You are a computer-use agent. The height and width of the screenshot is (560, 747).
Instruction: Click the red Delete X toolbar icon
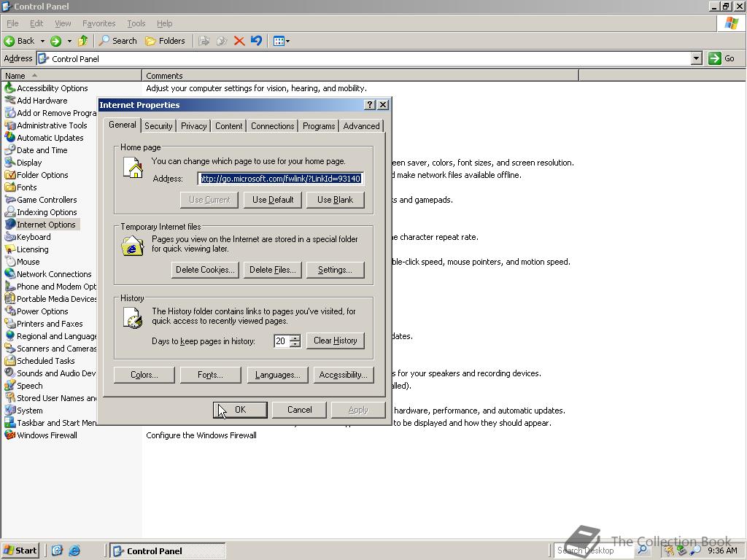(x=239, y=41)
